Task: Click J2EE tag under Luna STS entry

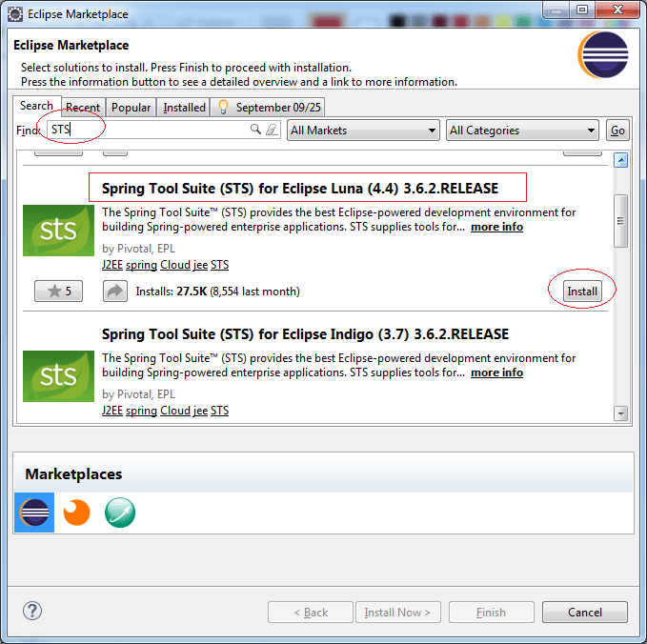Action: (112, 265)
